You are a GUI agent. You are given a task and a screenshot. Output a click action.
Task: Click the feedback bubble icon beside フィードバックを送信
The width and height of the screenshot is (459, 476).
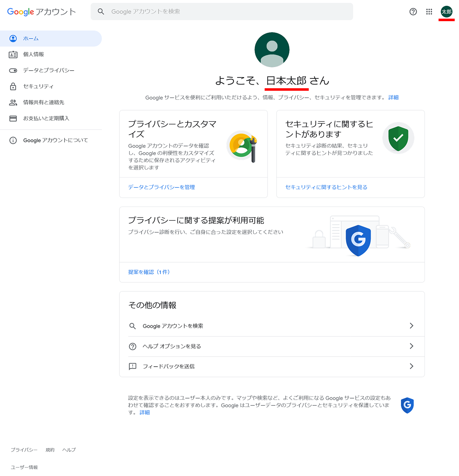[x=133, y=367]
